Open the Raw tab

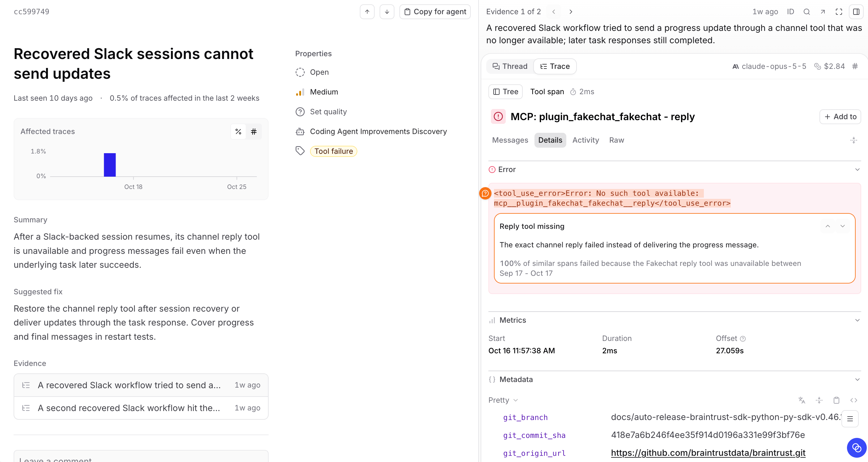click(x=616, y=140)
